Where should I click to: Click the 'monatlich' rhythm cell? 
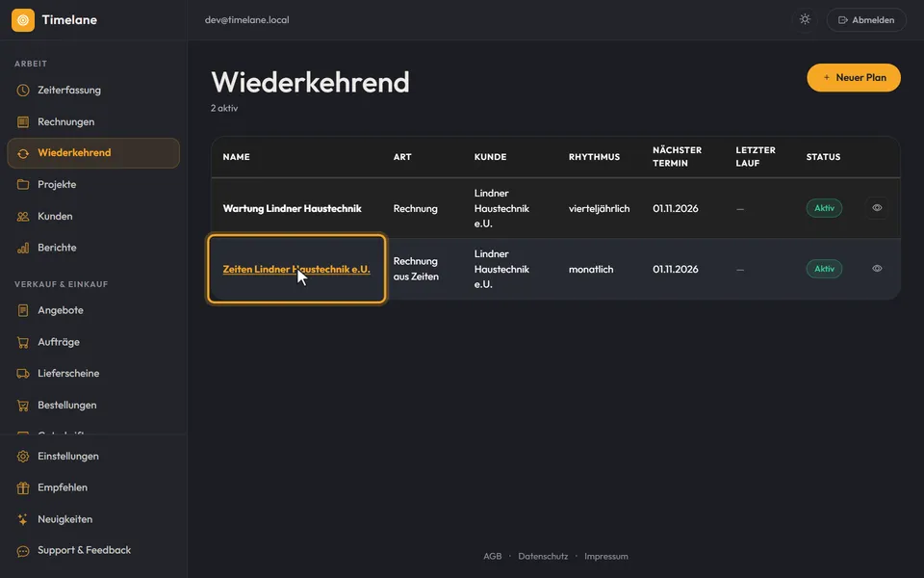[591, 269]
